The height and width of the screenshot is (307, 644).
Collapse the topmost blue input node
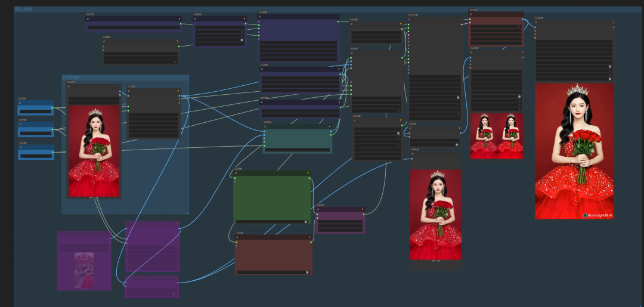20,103
